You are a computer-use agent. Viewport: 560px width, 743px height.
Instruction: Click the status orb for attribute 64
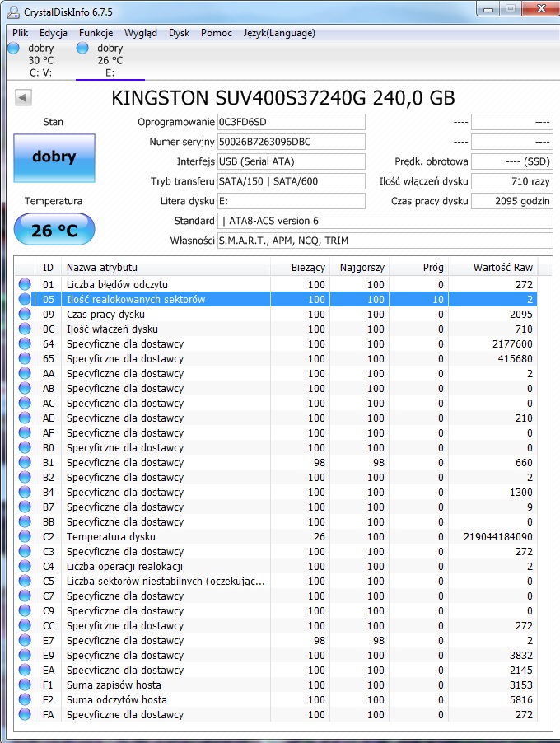[25, 343]
